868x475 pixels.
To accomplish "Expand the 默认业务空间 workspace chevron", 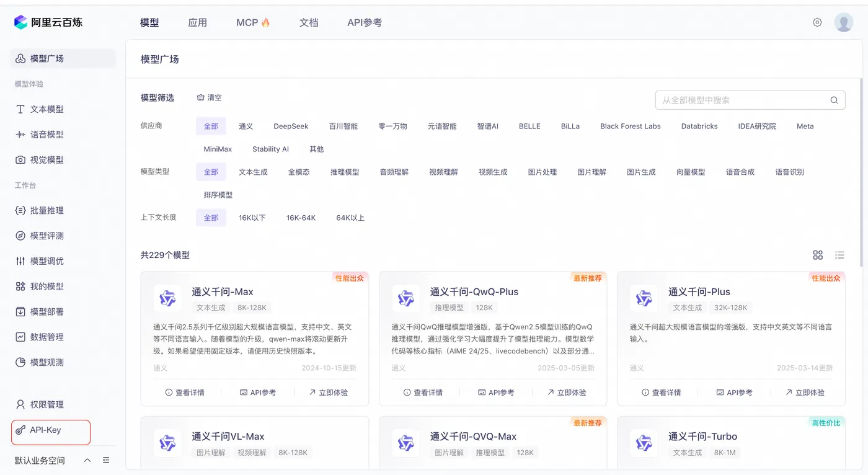I will tap(87, 460).
